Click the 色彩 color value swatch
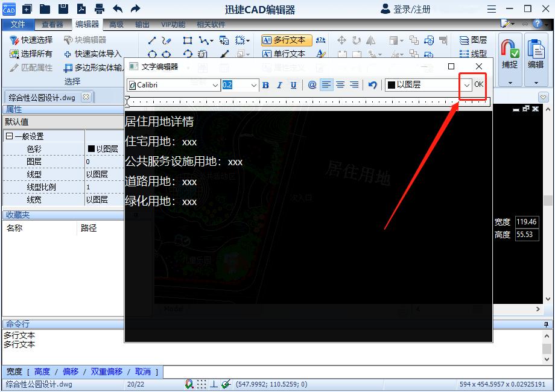Viewport: 555px width, 392px height. pos(91,148)
